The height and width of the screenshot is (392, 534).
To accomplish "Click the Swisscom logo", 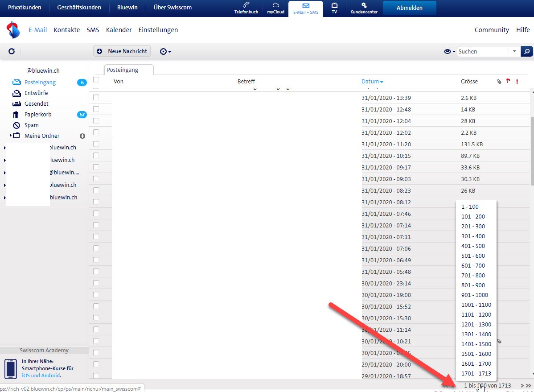I will pos(13,30).
